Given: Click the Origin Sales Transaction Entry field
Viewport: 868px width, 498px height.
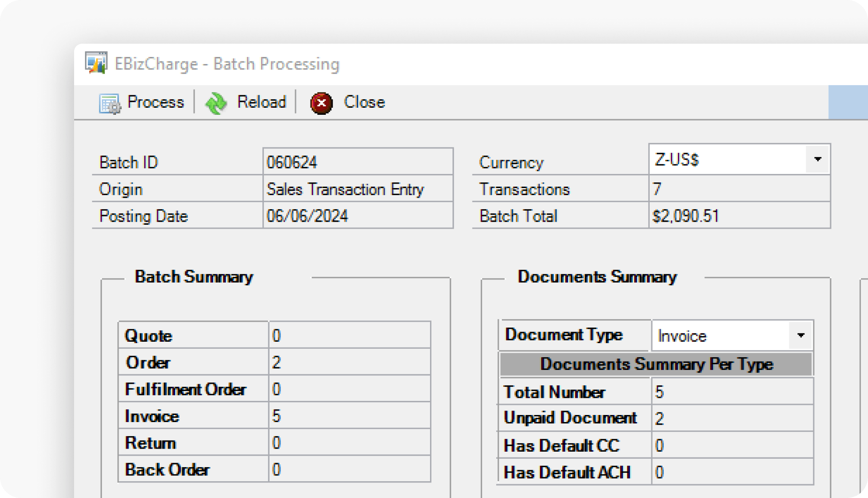Looking at the screenshot, I should tap(357, 189).
